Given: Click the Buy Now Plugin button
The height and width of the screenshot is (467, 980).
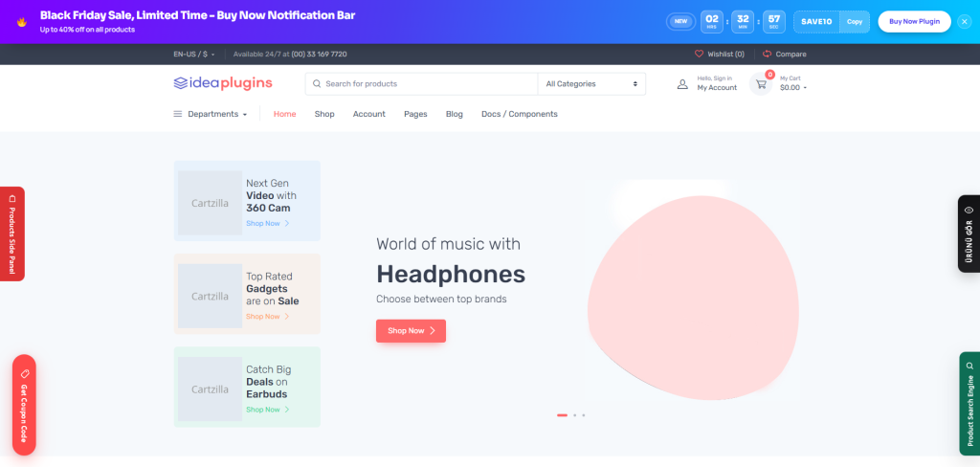Looking at the screenshot, I should coord(914,21).
